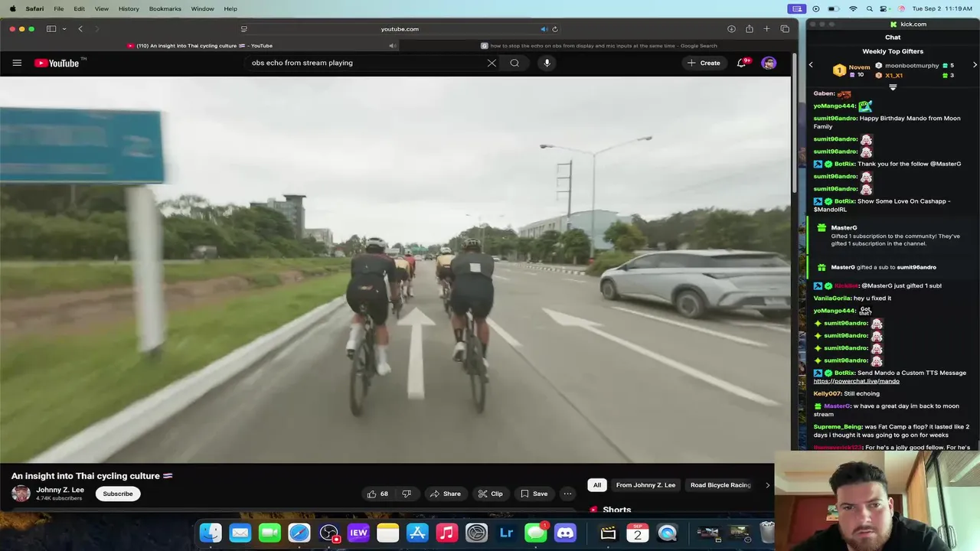This screenshot has width=980, height=551.
Task: Expand Safari sidebar dropdown arrow
Action: (64, 29)
